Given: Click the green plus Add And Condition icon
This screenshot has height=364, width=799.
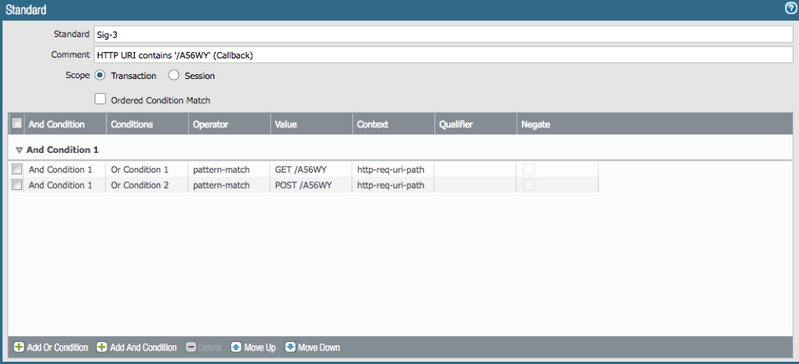Looking at the screenshot, I should pyautogui.click(x=102, y=347).
